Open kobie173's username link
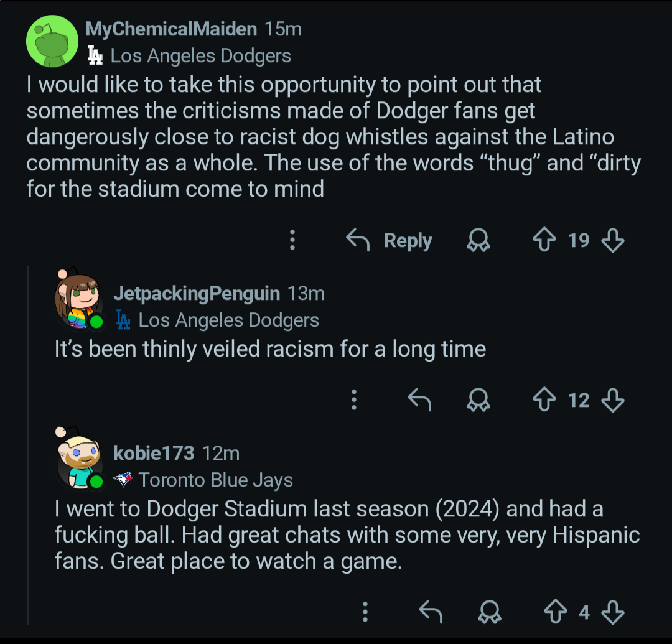 click(154, 453)
